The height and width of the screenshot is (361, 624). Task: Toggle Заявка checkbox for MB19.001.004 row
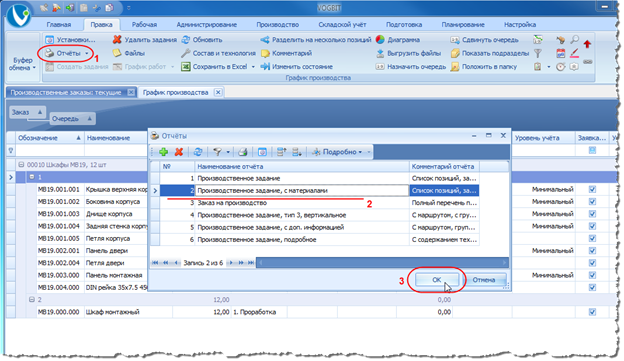click(x=592, y=226)
